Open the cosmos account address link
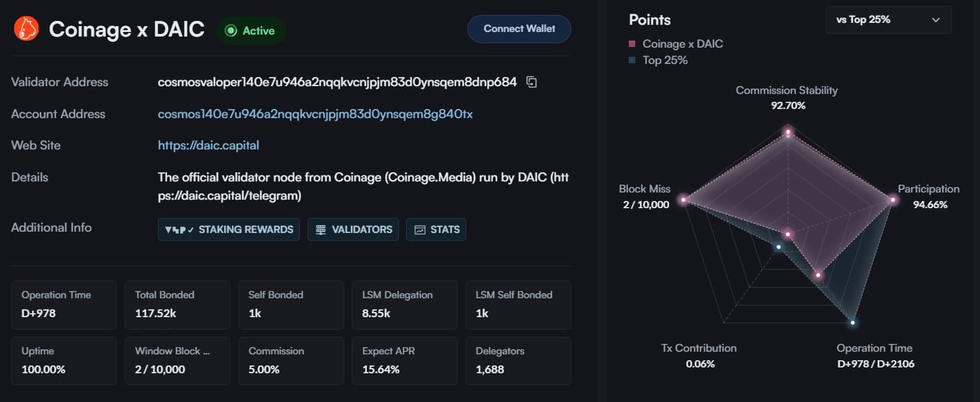Image resolution: width=980 pixels, height=402 pixels. click(x=315, y=114)
